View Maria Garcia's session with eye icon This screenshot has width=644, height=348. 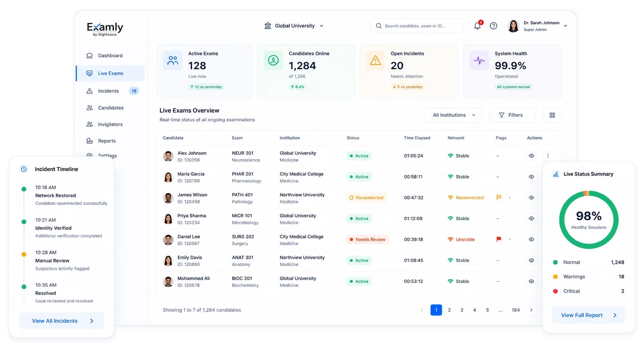click(532, 177)
